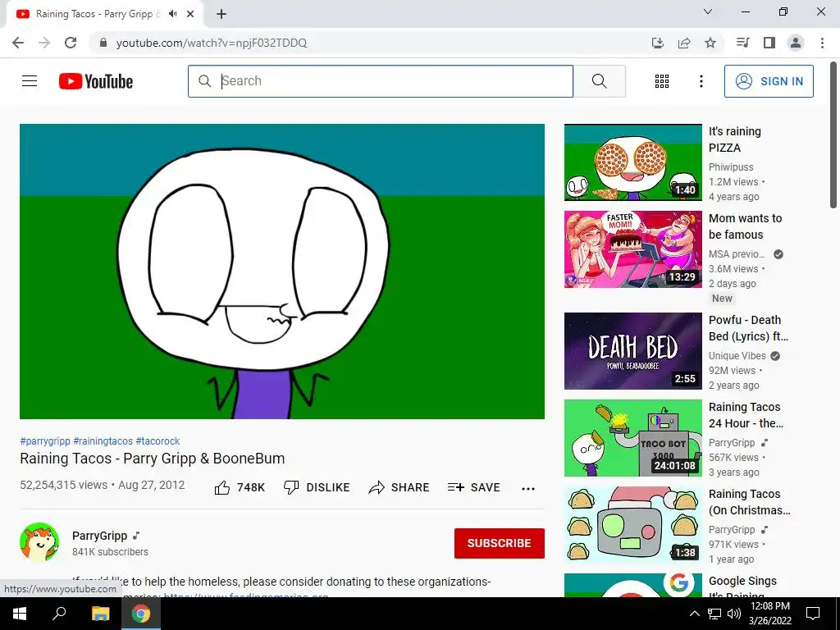
Task: Toggle Chrome side panel
Action: coord(769,43)
